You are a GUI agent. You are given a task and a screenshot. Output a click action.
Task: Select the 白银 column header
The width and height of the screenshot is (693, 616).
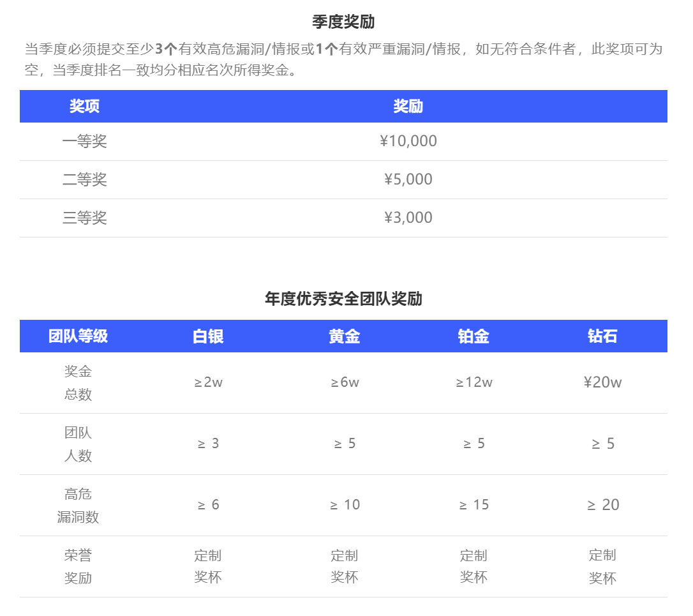[208, 336]
